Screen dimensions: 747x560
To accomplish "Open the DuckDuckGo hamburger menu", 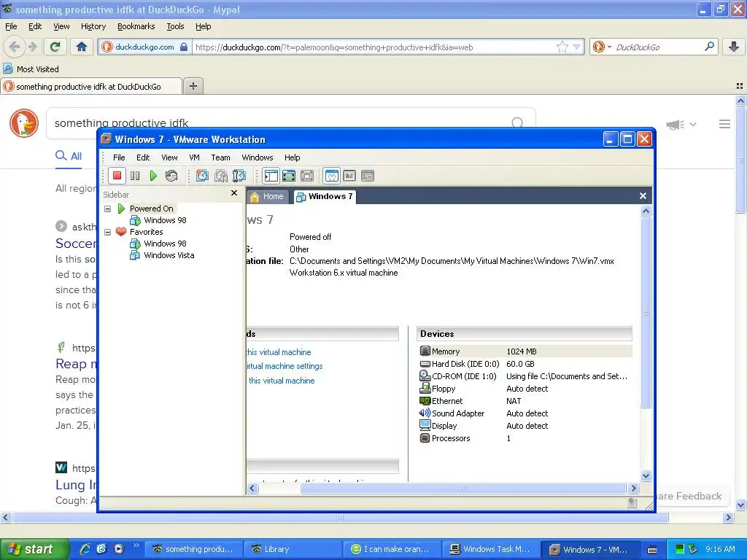I will (724, 124).
